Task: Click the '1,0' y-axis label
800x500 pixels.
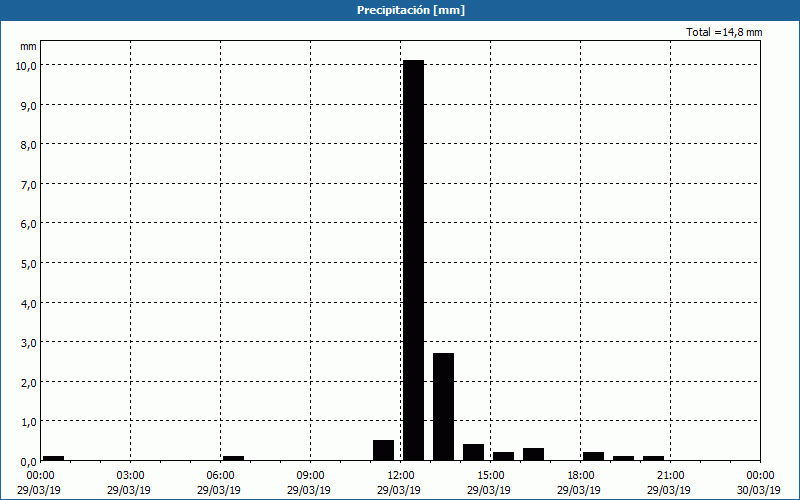Action: pos(29,422)
